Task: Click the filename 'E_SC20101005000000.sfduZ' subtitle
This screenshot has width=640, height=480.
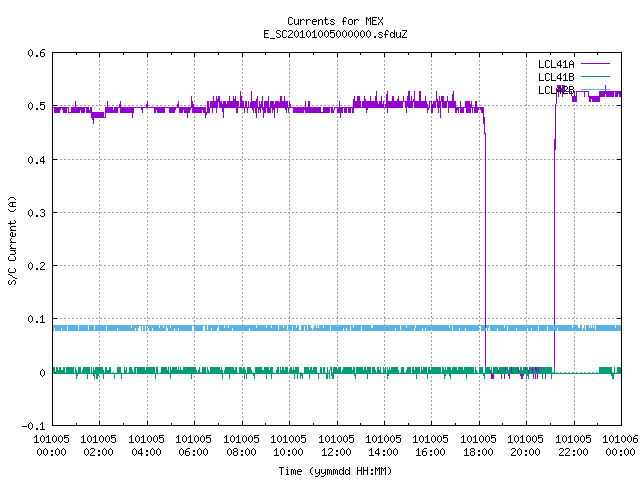Action: [x=335, y=34]
